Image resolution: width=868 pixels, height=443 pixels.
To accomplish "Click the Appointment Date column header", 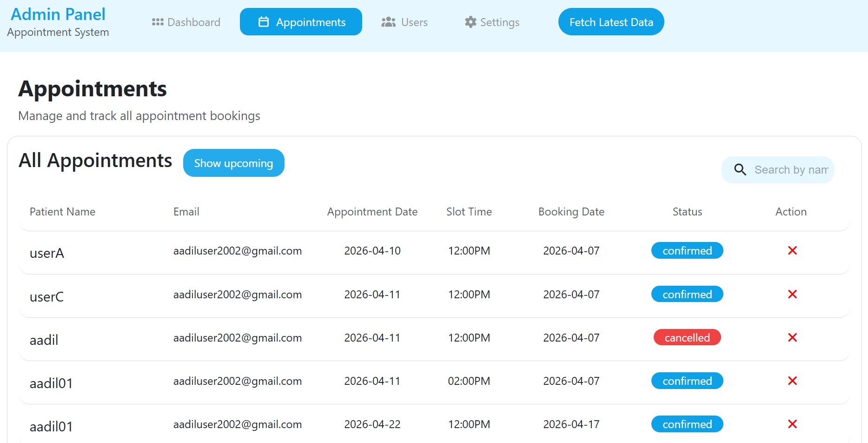I will [x=372, y=212].
